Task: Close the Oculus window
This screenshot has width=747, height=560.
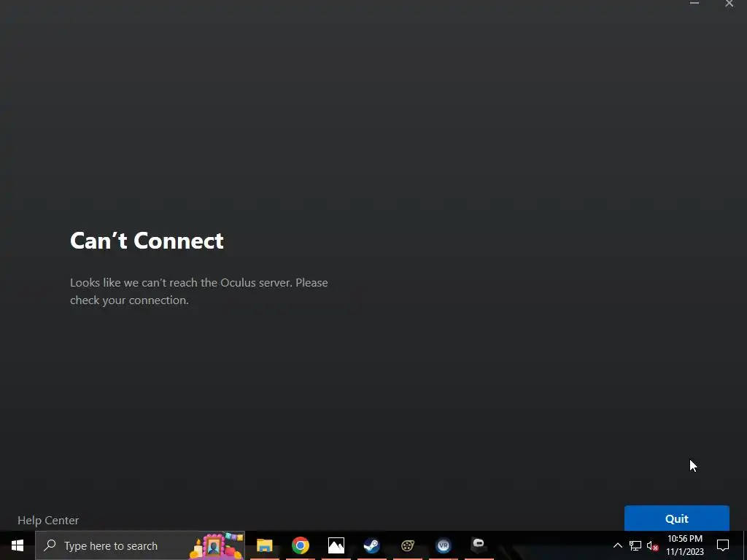Action: tap(729, 4)
